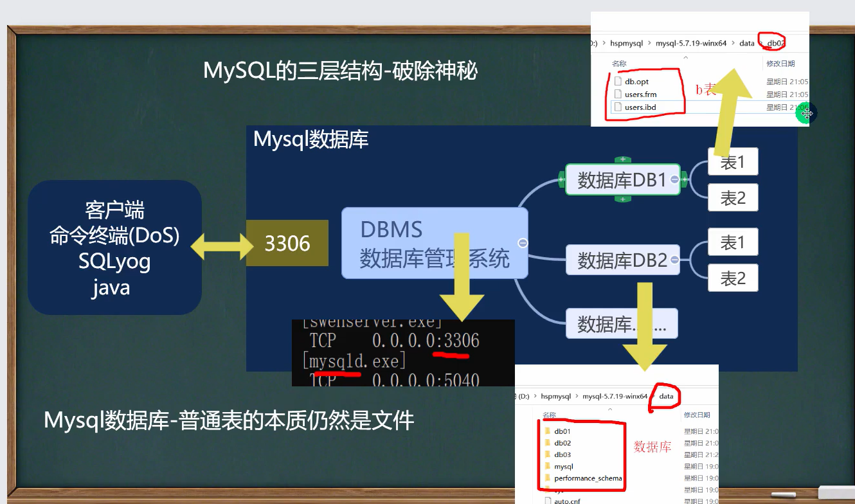
Task: Open the chevron after the data breadcrumb
Action: [760, 44]
